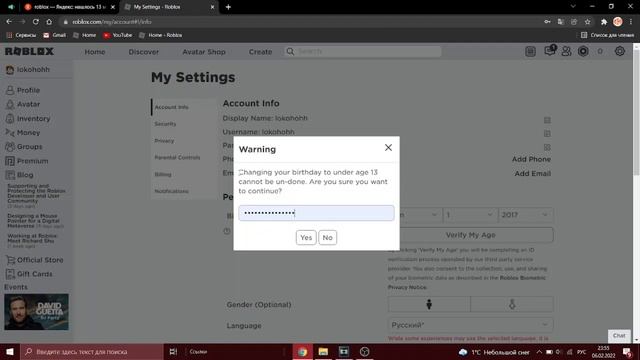This screenshot has height=360, width=640.
Task: Open Money in the left sidebar
Action: 23,133
